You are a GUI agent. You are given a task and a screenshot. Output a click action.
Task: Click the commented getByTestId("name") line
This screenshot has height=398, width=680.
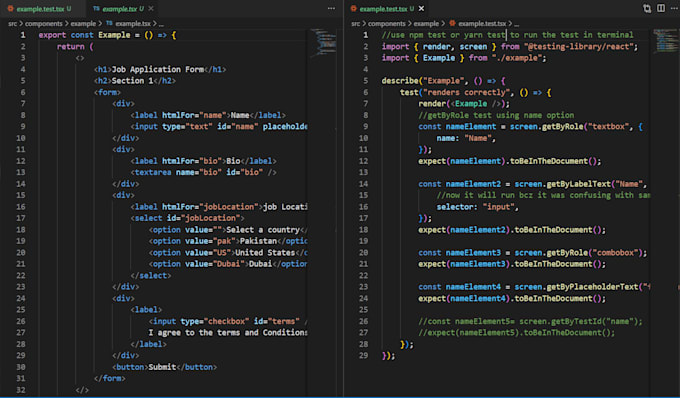(x=530, y=321)
